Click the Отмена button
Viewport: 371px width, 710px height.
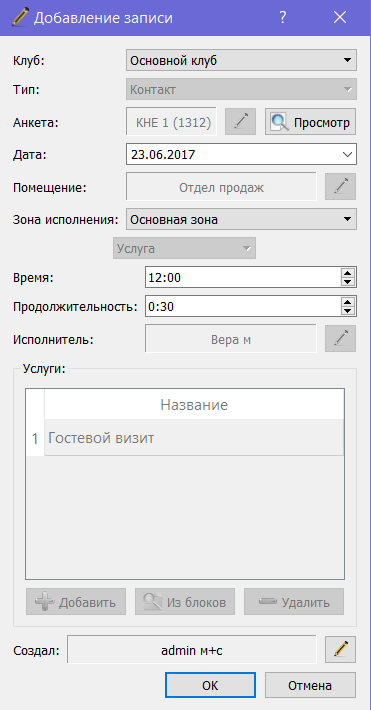click(310, 685)
